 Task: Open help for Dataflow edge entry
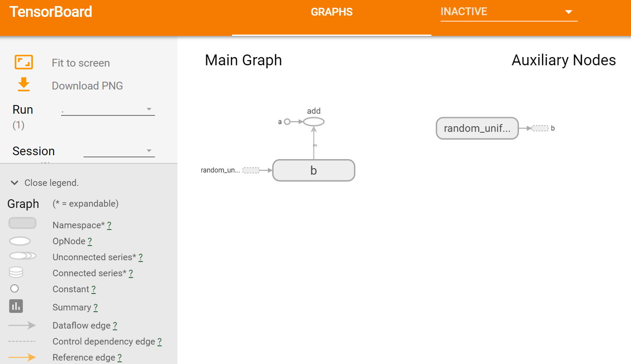coord(115,326)
